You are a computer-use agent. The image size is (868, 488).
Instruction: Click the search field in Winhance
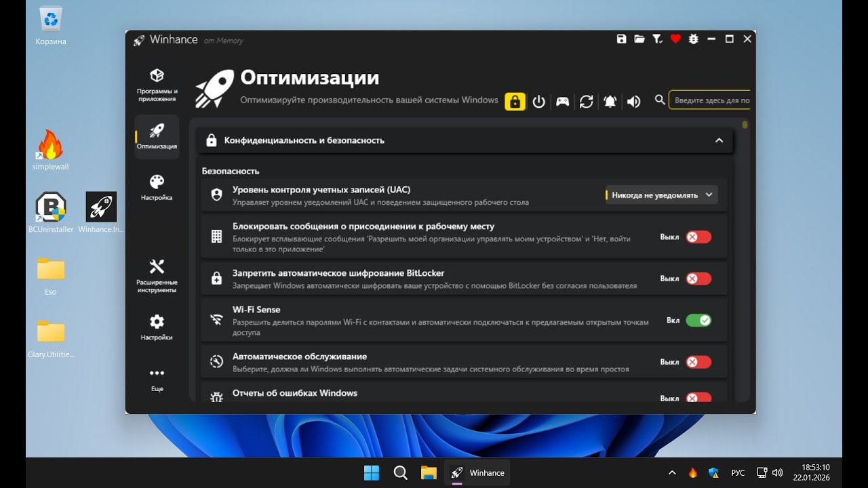click(709, 100)
